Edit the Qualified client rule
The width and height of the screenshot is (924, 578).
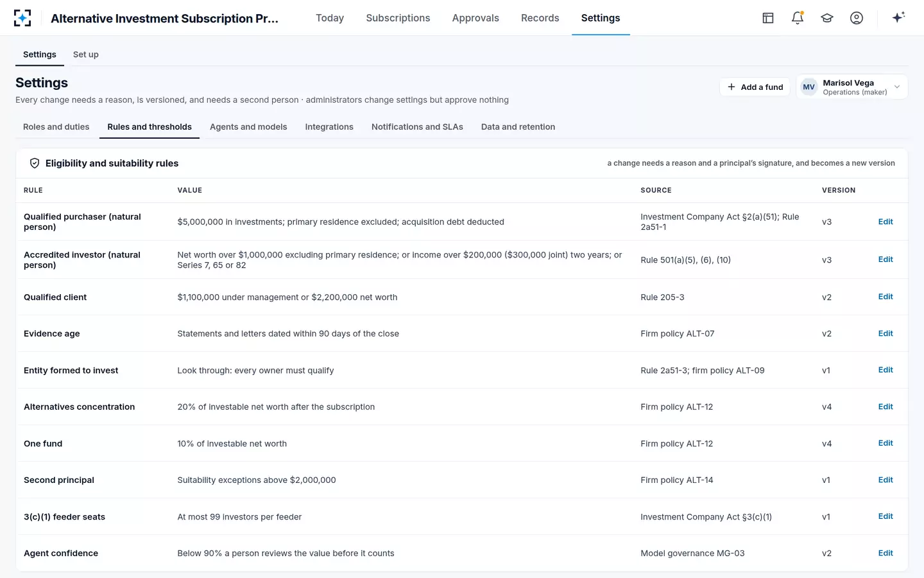pos(886,297)
